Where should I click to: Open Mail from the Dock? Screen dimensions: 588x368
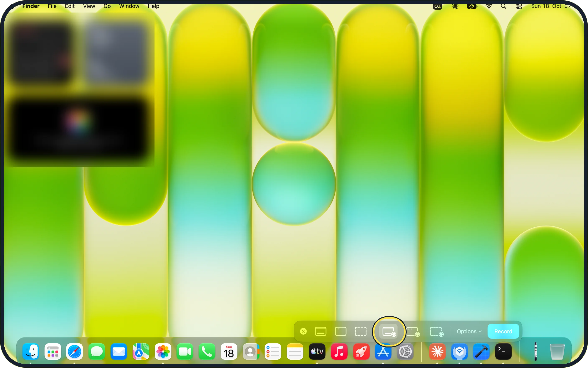(x=118, y=351)
